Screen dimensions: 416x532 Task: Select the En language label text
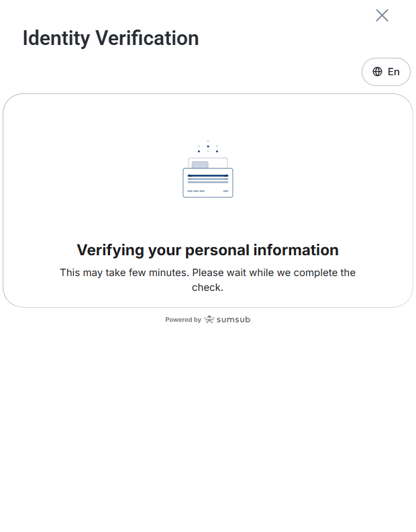click(x=393, y=72)
